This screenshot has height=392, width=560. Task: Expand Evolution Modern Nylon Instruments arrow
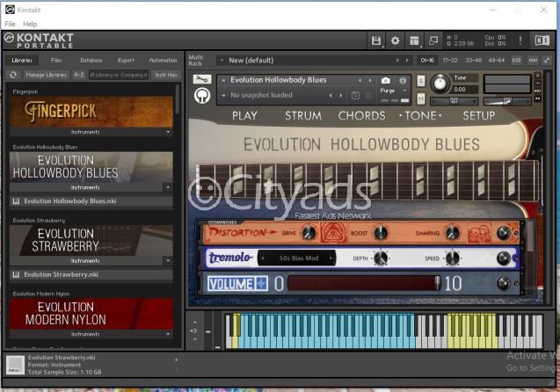[168, 334]
